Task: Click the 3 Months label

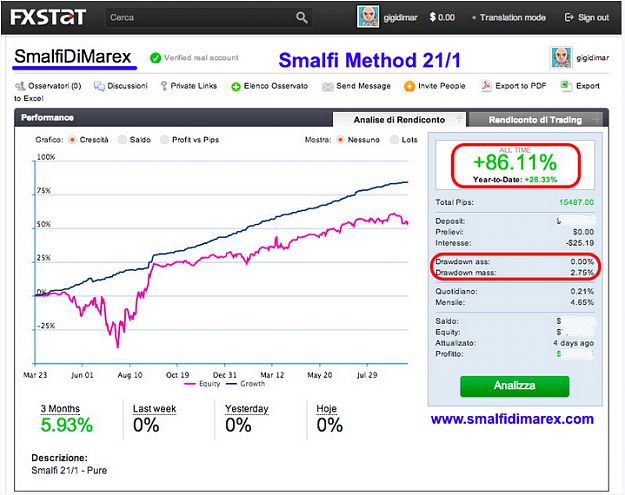Action: (x=60, y=409)
